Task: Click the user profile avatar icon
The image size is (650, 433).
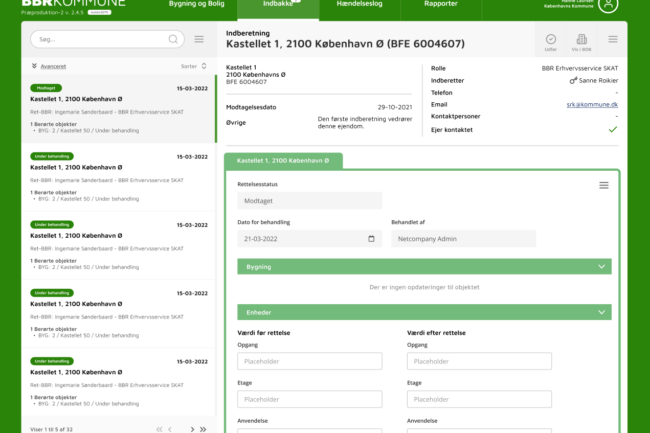Action: coord(635,6)
